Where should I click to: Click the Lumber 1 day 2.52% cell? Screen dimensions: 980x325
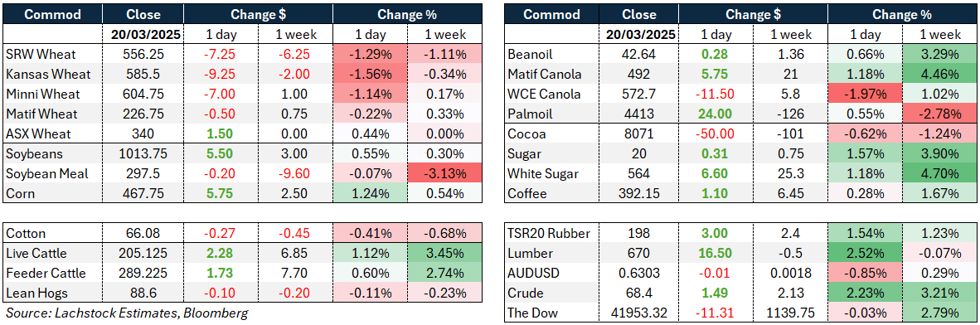(865, 253)
